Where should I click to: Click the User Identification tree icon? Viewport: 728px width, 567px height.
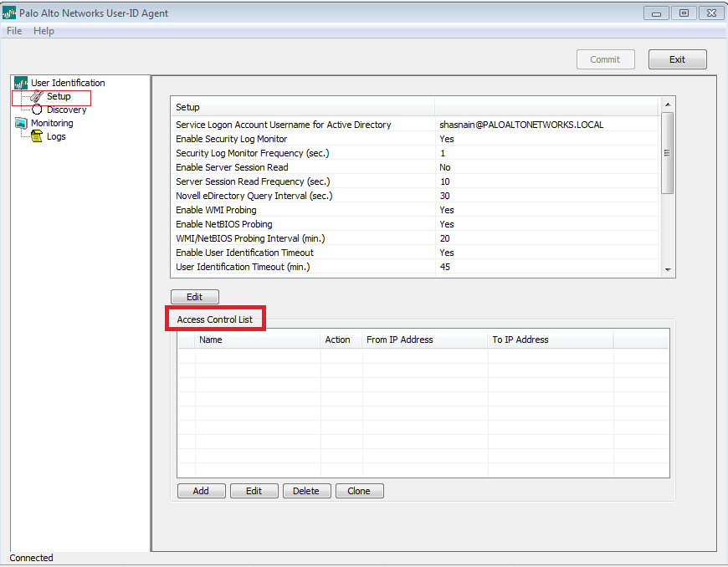point(21,83)
